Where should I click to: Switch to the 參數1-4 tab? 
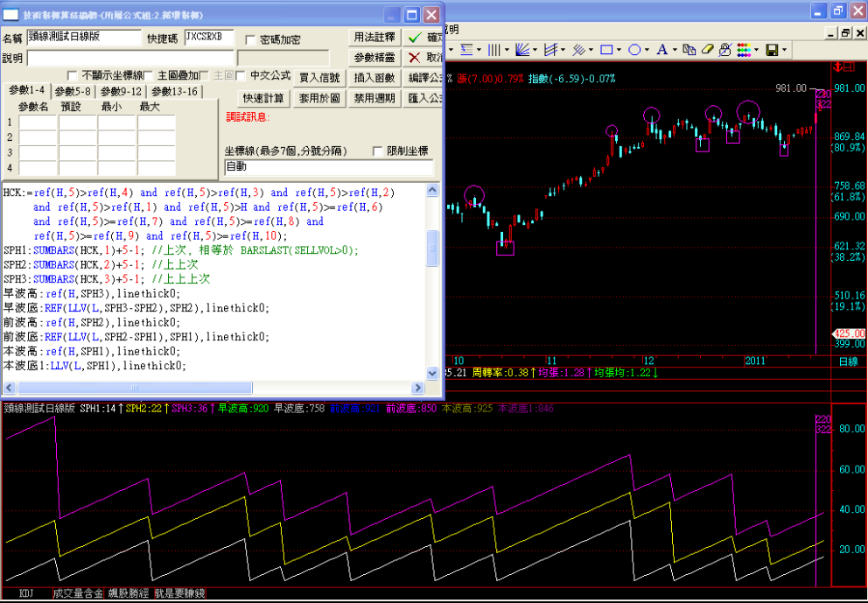pos(26,91)
